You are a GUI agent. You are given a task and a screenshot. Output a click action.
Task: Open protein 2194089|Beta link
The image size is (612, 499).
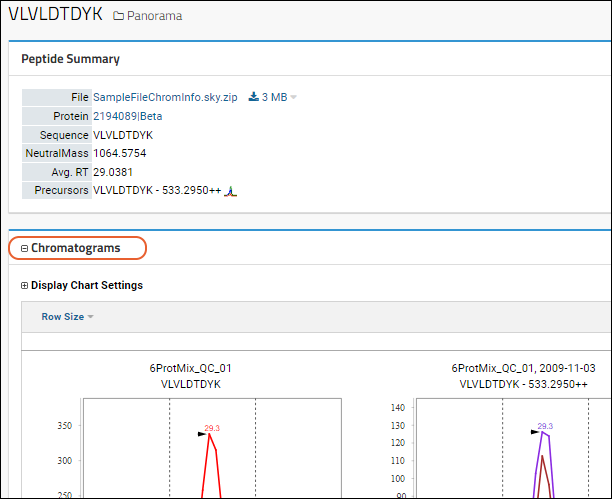point(128,116)
